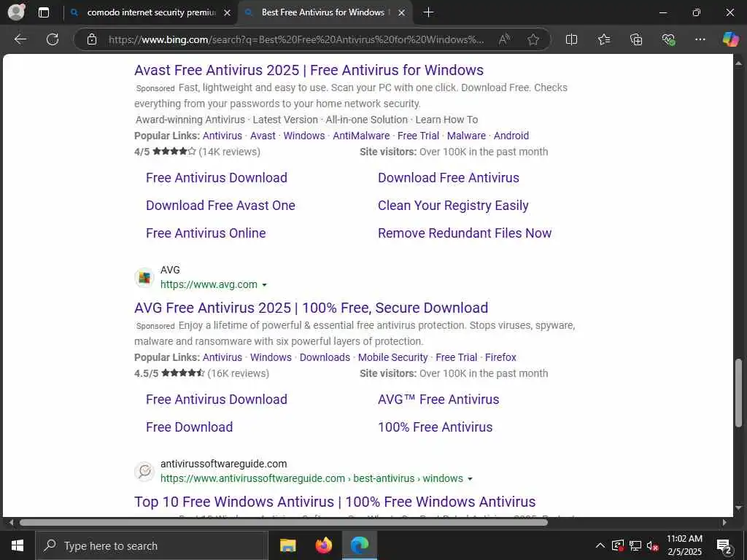Close the comodo internet security tab
The image size is (747, 560).
click(x=228, y=13)
